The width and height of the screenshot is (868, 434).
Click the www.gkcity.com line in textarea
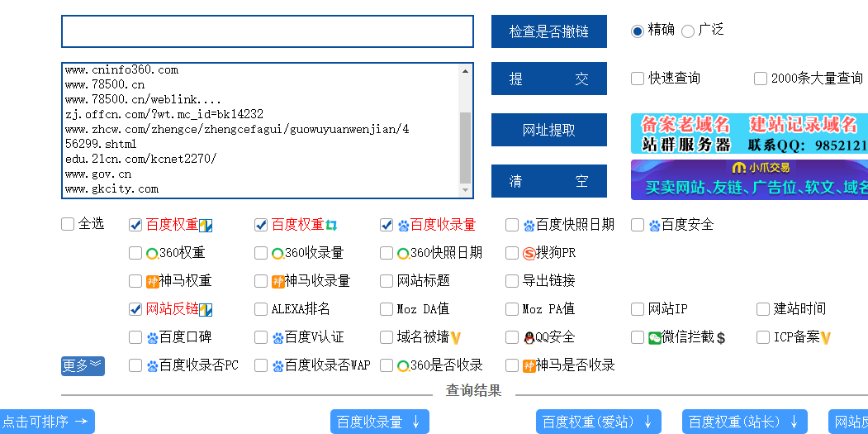click(111, 189)
